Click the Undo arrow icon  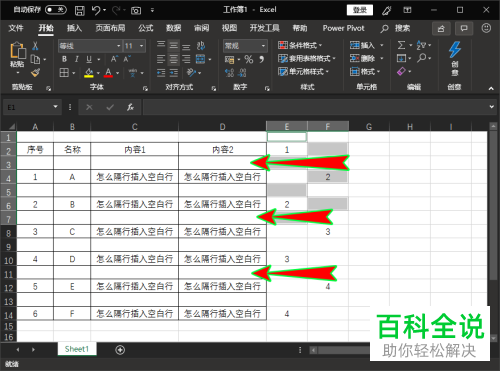tap(96, 10)
